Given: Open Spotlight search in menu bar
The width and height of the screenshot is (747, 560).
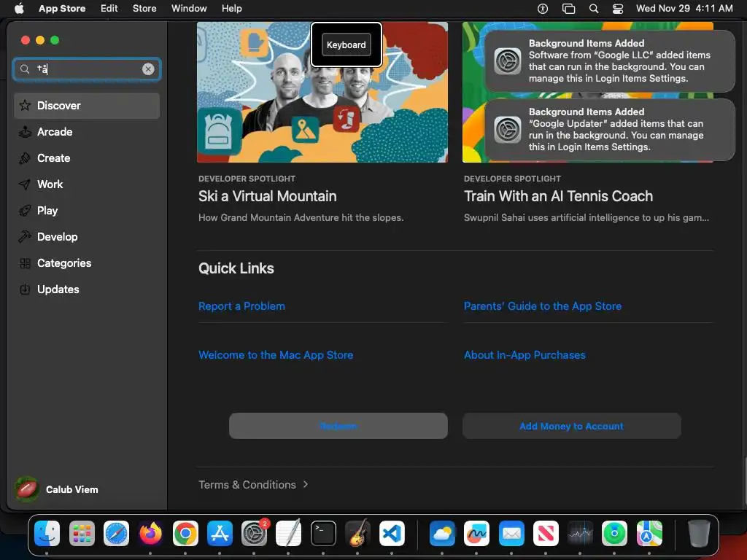Looking at the screenshot, I should click(594, 8).
